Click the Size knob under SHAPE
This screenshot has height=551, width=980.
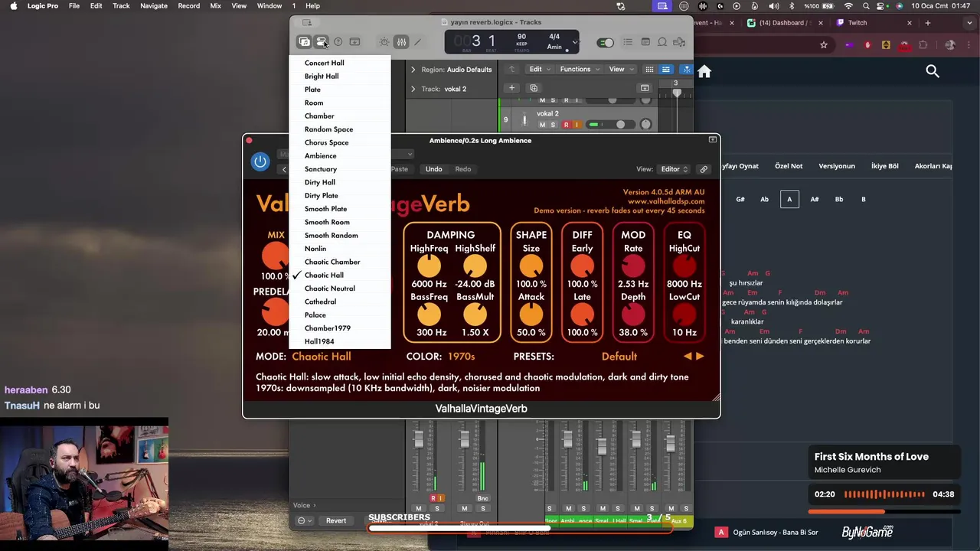pos(531,266)
